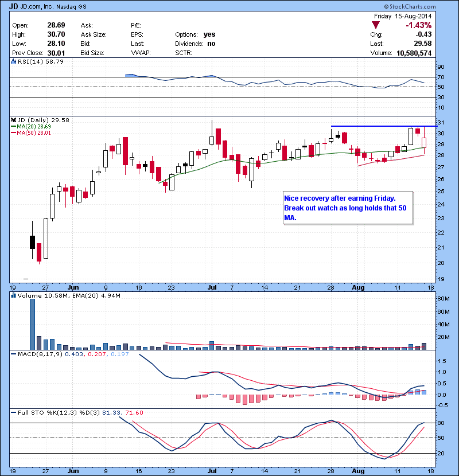The image size is (459, 476).
Task: Click the 20M volume axis label
Action: click(444, 337)
